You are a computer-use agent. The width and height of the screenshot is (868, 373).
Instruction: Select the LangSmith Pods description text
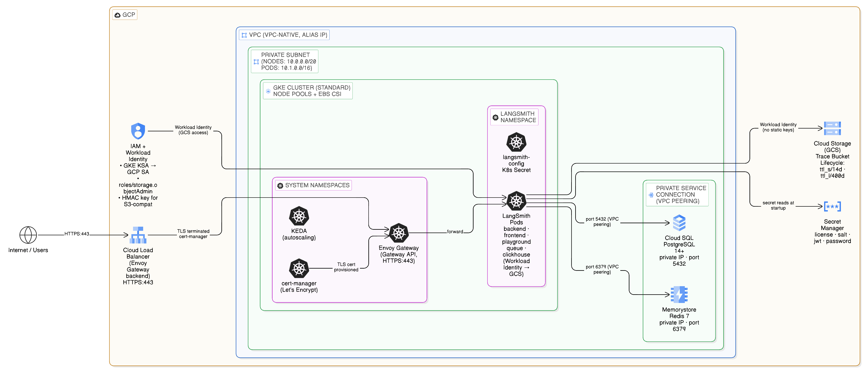pos(516,245)
